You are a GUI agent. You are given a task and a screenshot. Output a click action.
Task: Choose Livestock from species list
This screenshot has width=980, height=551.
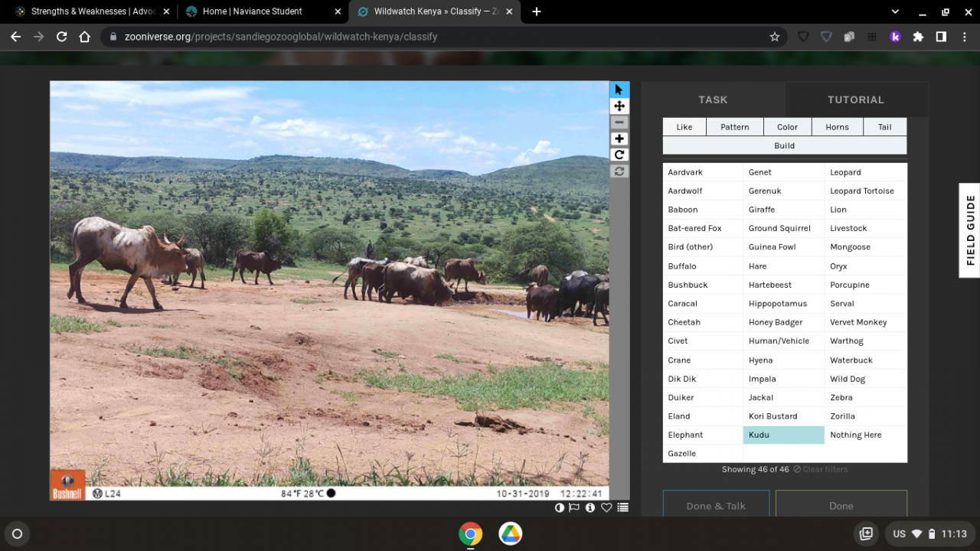(x=848, y=228)
